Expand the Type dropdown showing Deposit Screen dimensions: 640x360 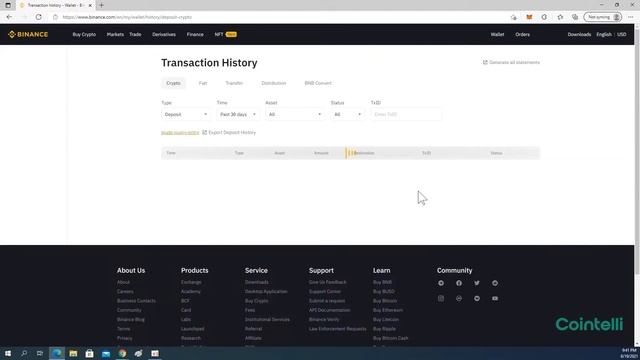(x=186, y=114)
